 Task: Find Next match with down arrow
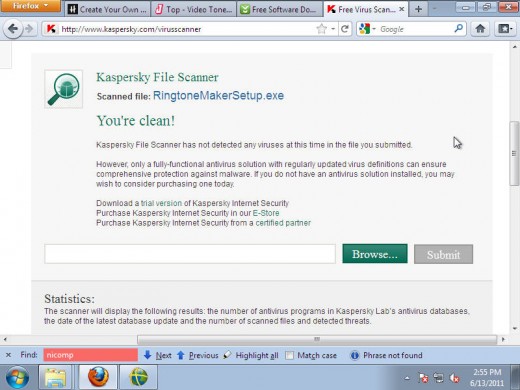(x=157, y=355)
